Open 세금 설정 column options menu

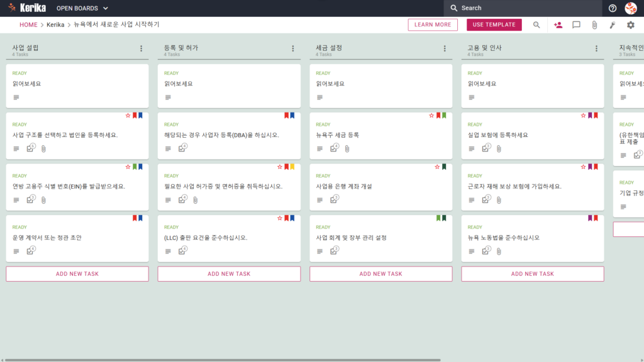point(445,48)
